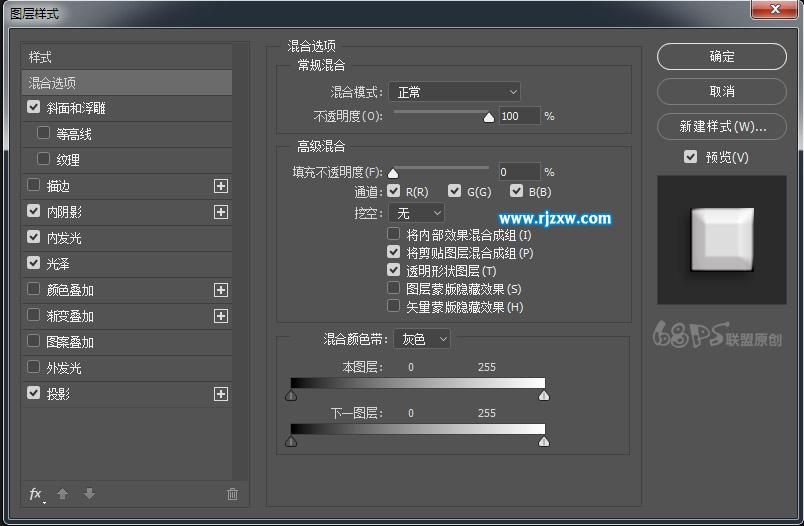Viewport: 804px width, 526px height.
Task: Enable the 图案叠加 checkbox
Action: click(x=33, y=341)
